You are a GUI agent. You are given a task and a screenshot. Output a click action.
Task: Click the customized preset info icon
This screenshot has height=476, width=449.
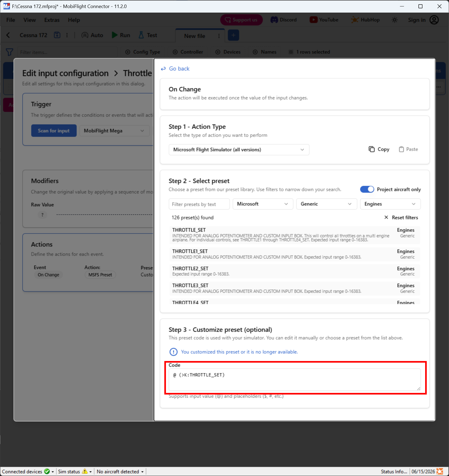(173, 352)
